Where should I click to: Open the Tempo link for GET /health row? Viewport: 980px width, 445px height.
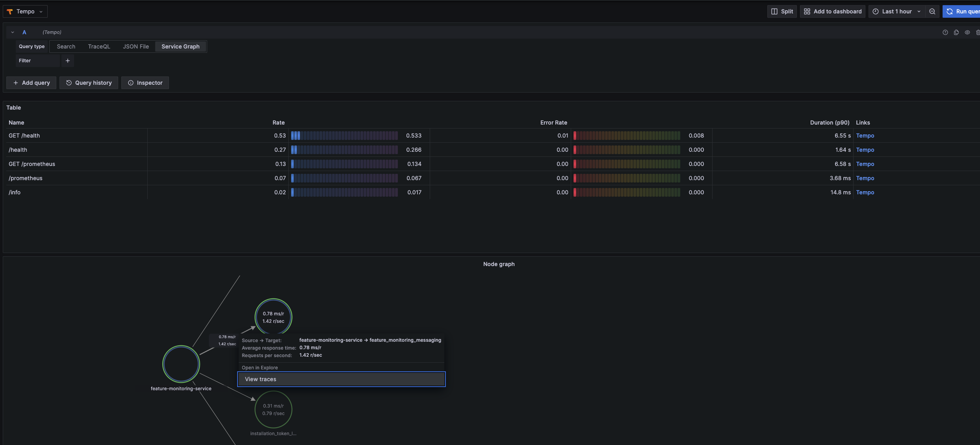point(865,135)
